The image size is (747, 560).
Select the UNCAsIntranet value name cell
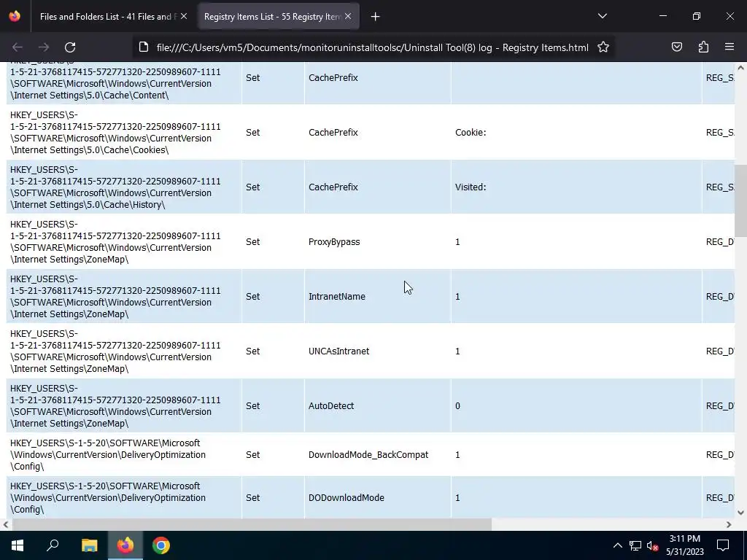point(377,351)
